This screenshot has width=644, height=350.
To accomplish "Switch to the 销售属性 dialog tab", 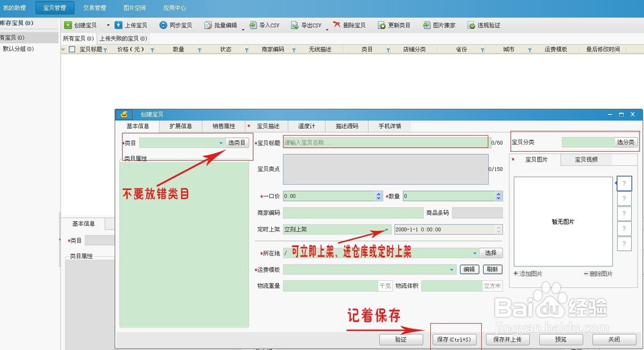I will (224, 126).
